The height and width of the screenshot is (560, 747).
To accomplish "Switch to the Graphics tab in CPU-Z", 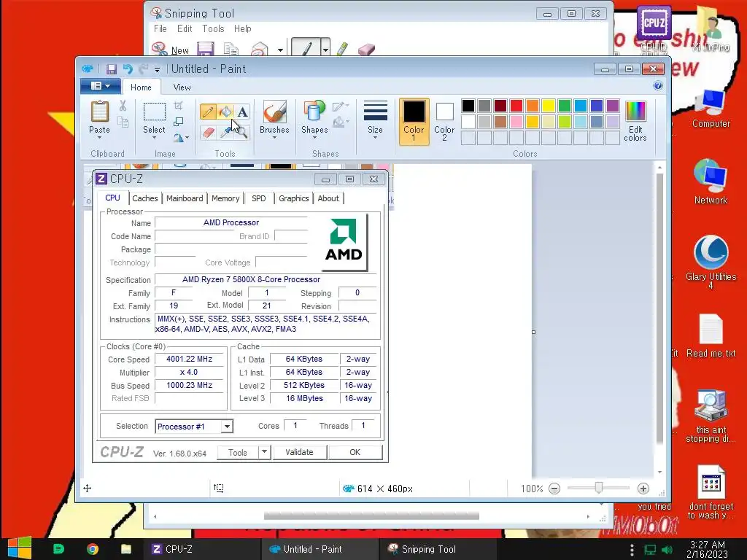I will point(293,198).
